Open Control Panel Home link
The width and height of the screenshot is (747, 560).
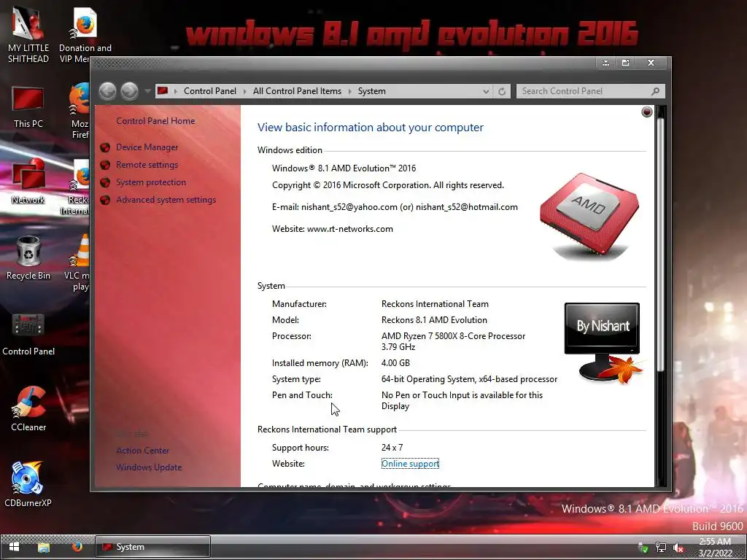155,121
